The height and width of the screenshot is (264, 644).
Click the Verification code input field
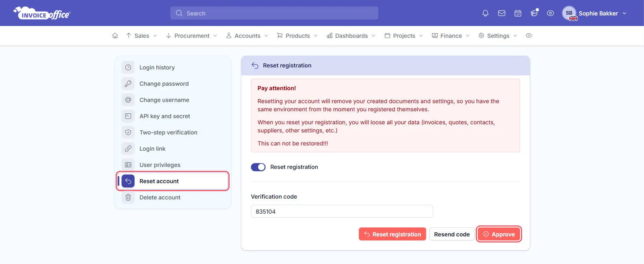342,211
